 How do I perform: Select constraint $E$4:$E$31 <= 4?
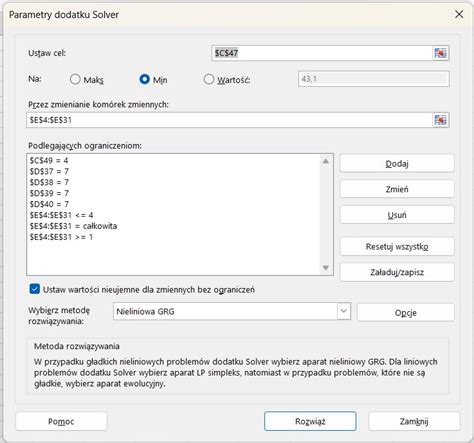click(x=61, y=215)
